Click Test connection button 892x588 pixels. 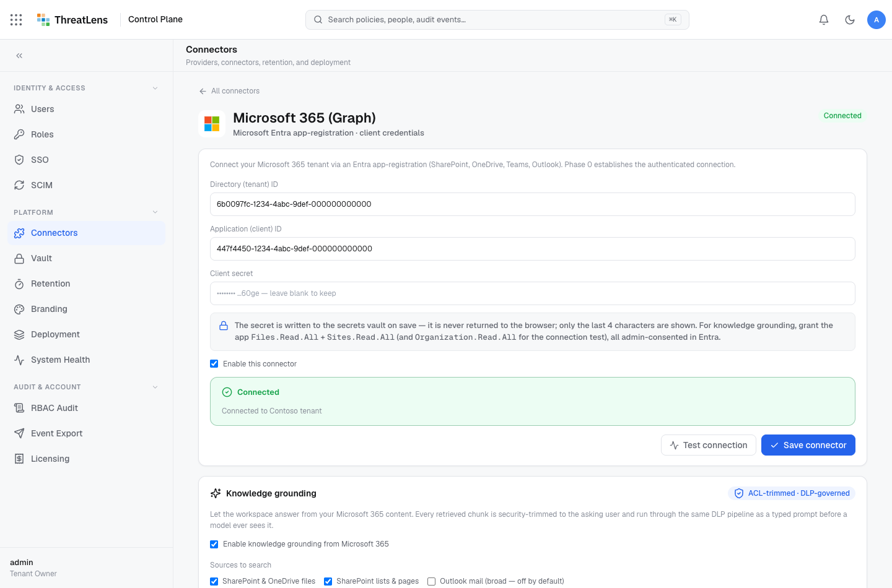click(709, 445)
